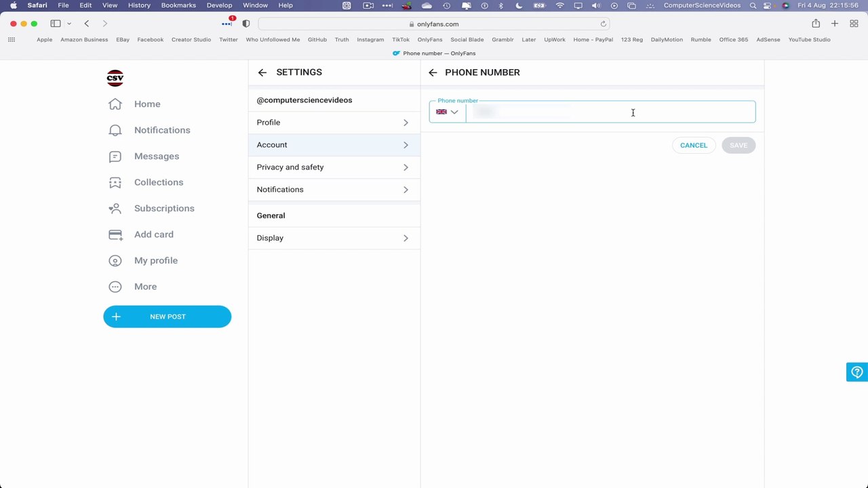Go to Collections via its sidebar icon
This screenshot has height=488, width=868.
[115, 182]
